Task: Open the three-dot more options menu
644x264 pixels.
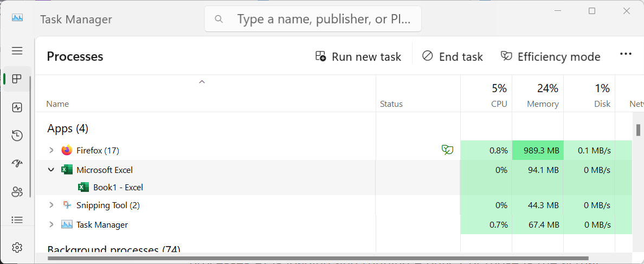Action: pos(626,54)
